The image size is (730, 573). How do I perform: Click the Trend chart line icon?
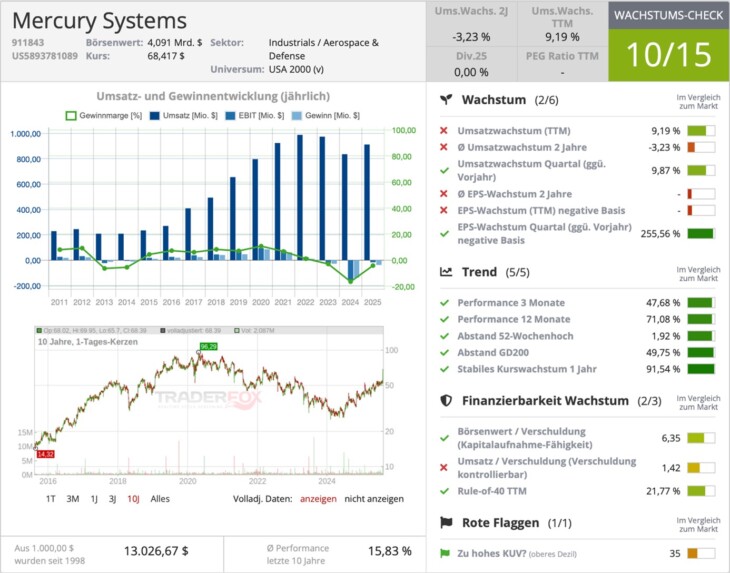(446, 272)
